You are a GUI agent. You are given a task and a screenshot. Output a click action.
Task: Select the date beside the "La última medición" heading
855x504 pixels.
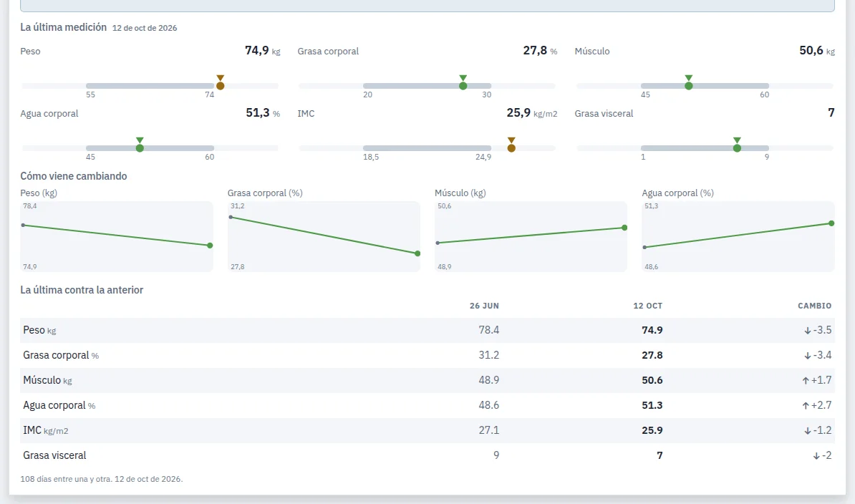click(x=145, y=28)
